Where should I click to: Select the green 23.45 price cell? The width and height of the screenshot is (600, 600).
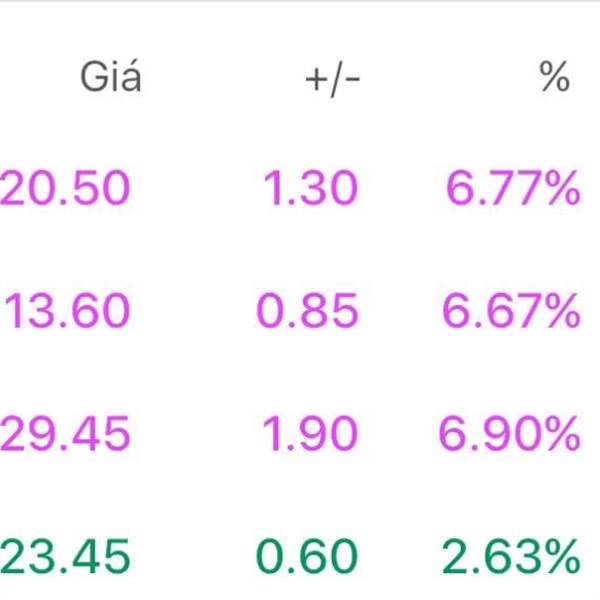pos(65,556)
